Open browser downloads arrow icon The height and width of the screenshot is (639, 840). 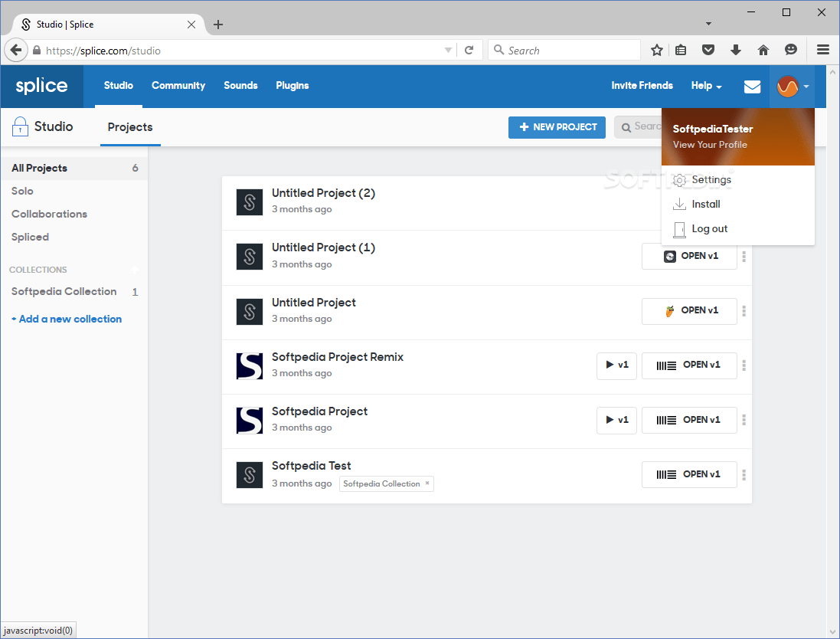736,51
